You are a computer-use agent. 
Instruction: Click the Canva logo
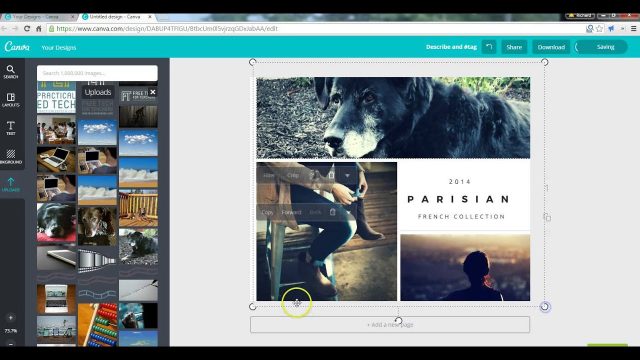click(17, 47)
